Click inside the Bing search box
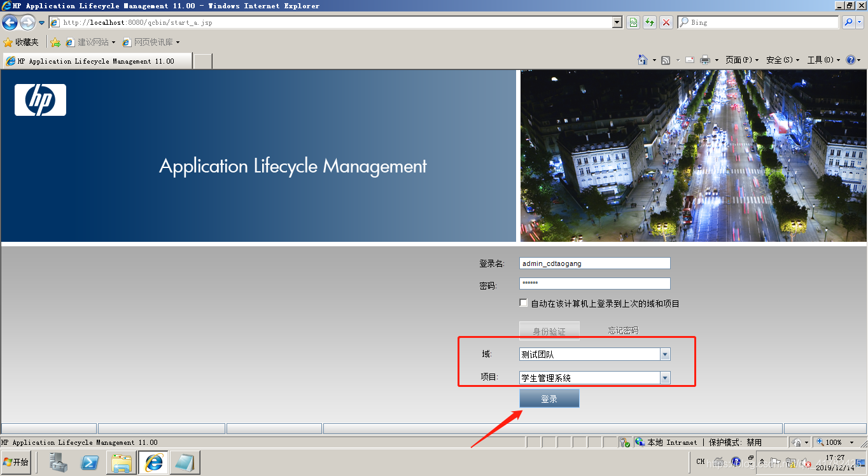This screenshot has width=868, height=476. click(759, 22)
